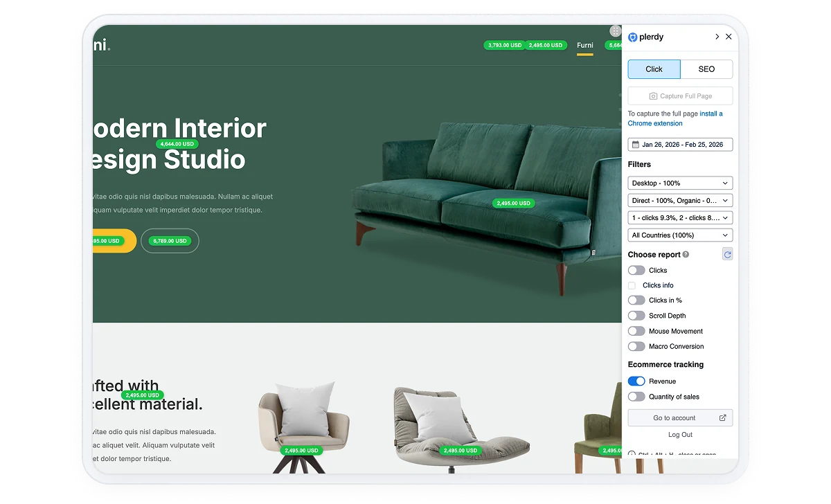Switch to the SEO tab
The height and width of the screenshot is (504, 831).
point(706,69)
